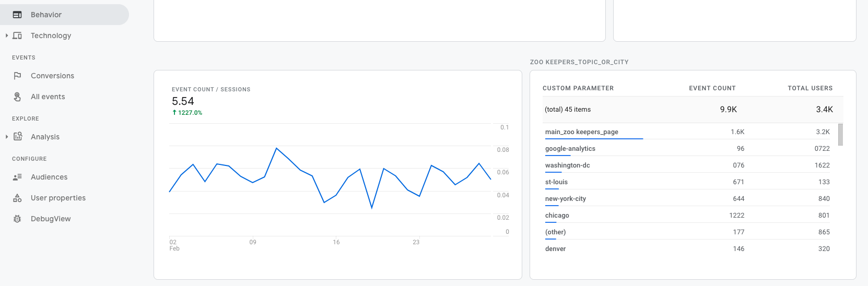Click the All events touch icon
The width and height of the screenshot is (868, 286).
[x=17, y=97]
